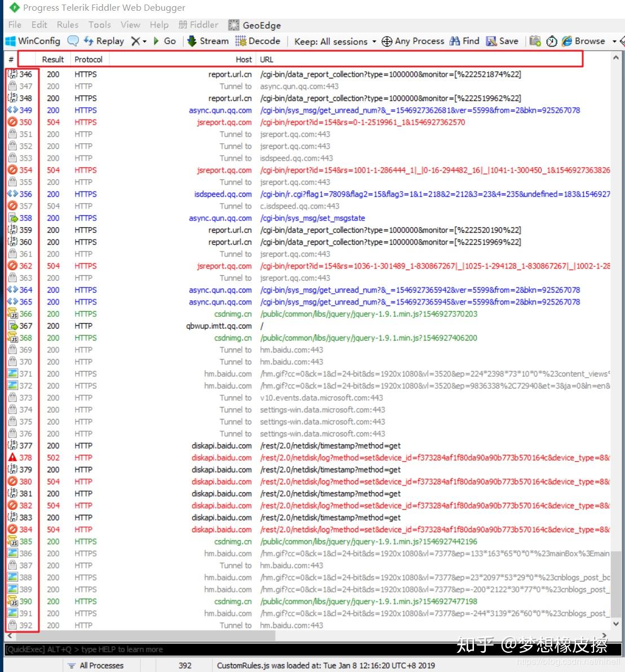
Task: Expand the Browse dropdown arrow
Action: [614, 42]
